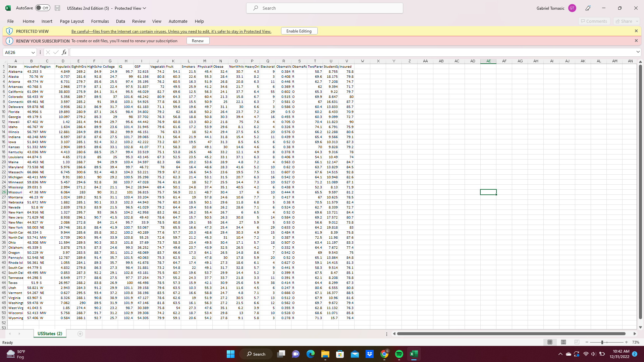Viewport: 644px width, 362px height.
Task: Click zoom in plus icon
Action: coord(626,342)
